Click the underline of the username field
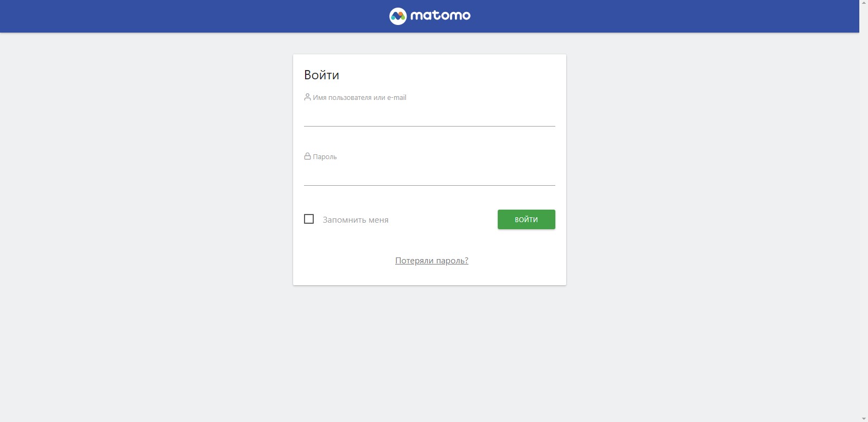This screenshot has height=422, width=868. point(429,126)
